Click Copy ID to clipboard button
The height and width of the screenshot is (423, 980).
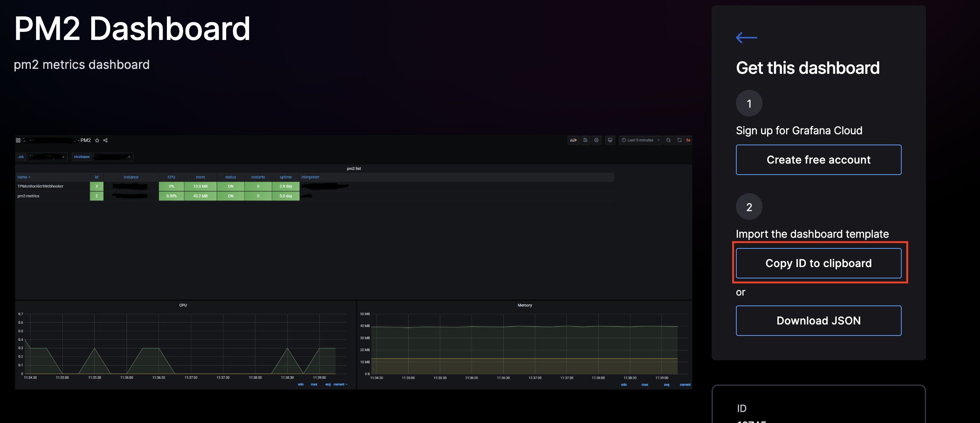coord(818,263)
